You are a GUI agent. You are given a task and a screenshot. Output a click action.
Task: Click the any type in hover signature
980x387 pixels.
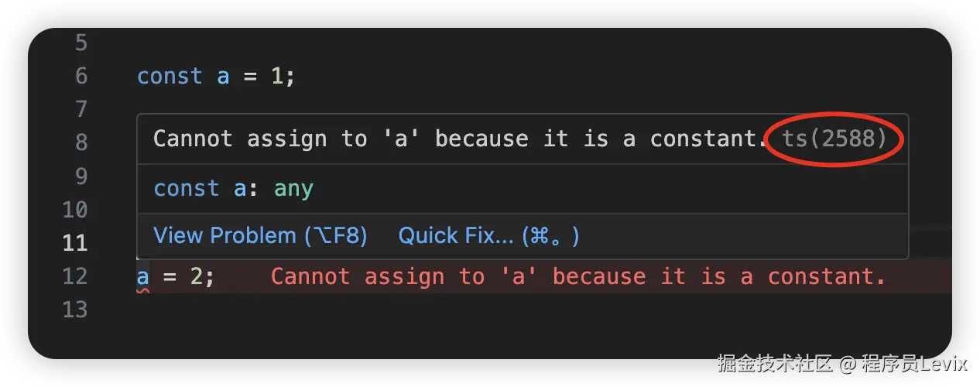tap(293, 189)
